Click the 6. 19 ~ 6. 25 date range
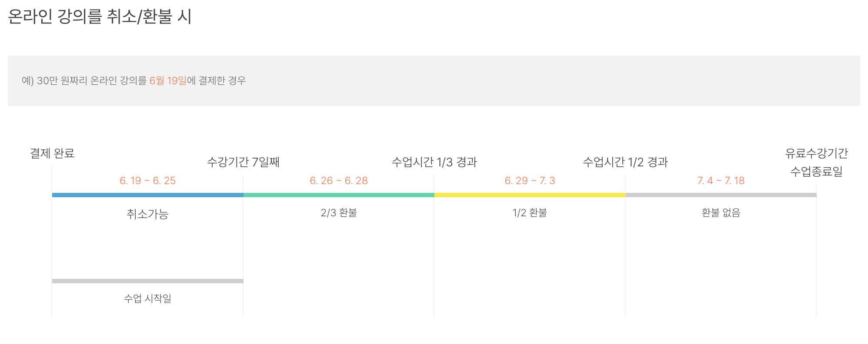Screen dimensions: 868x344 point(147,181)
